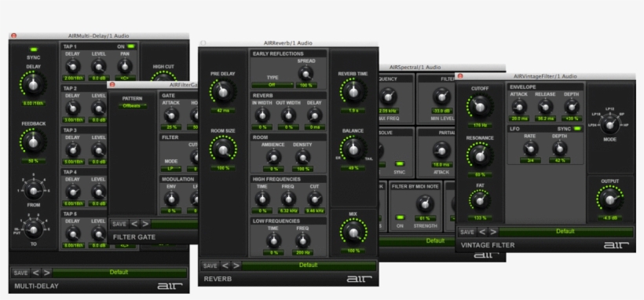Click the 1.9 s reverb time value
This screenshot has height=300, width=644.
[x=353, y=110]
